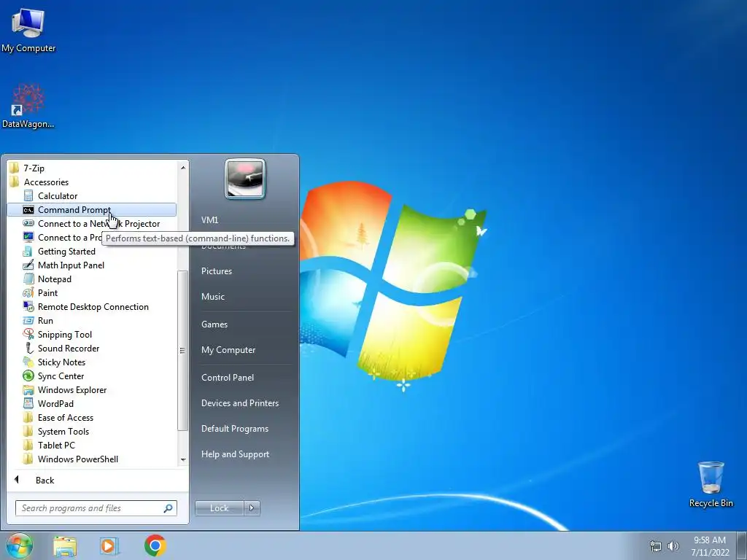Open Sound Recorder
Image resolution: width=747 pixels, height=560 pixels.
click(68, 348)
